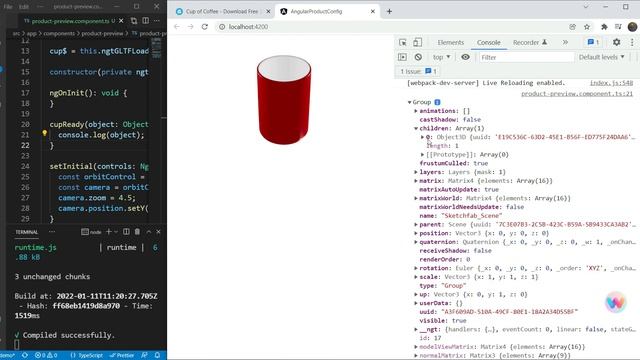Show more DevTools tabs
The image size is (640, 360).
565,42
